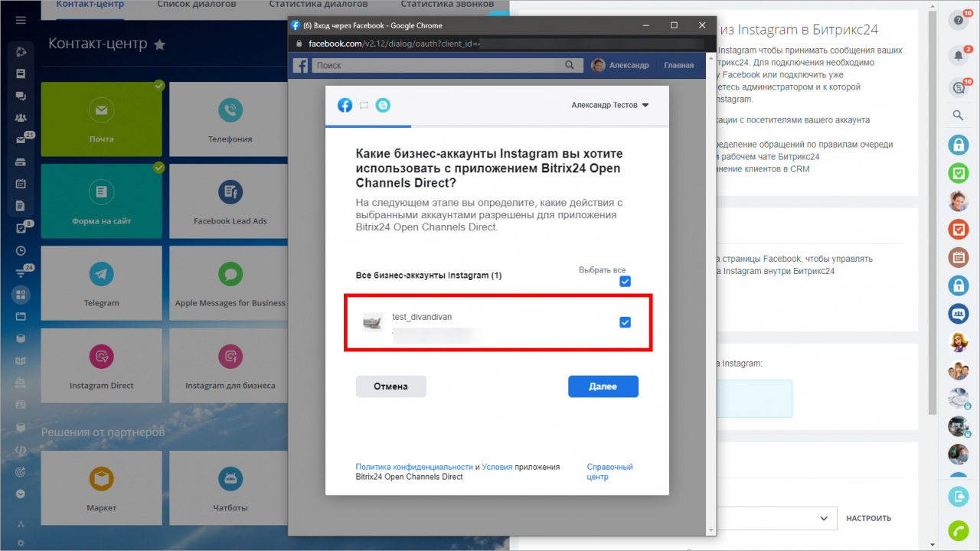Click Отмена button
The width and height of the screenshot is (980, 551).
[x=390, y=386]
